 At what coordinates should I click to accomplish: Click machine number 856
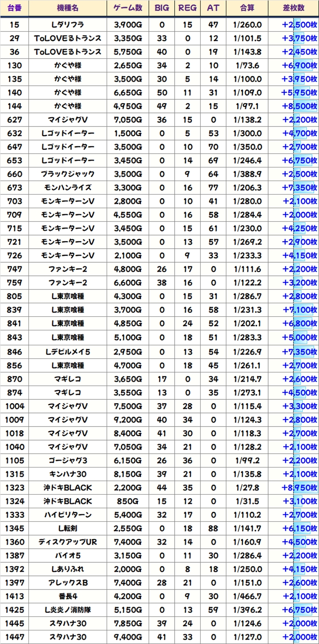tap(14, 365)
